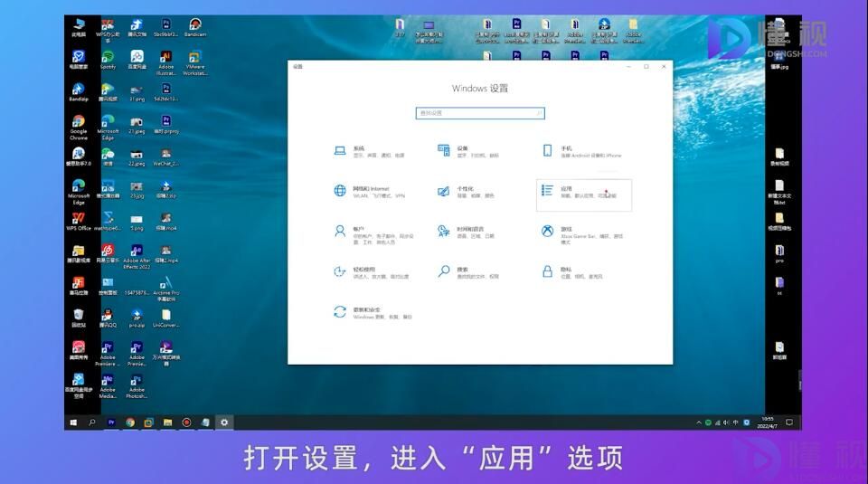Select the 百度网盘 desktop shortcut
The image size is (868, 484).
click(137, 61)
